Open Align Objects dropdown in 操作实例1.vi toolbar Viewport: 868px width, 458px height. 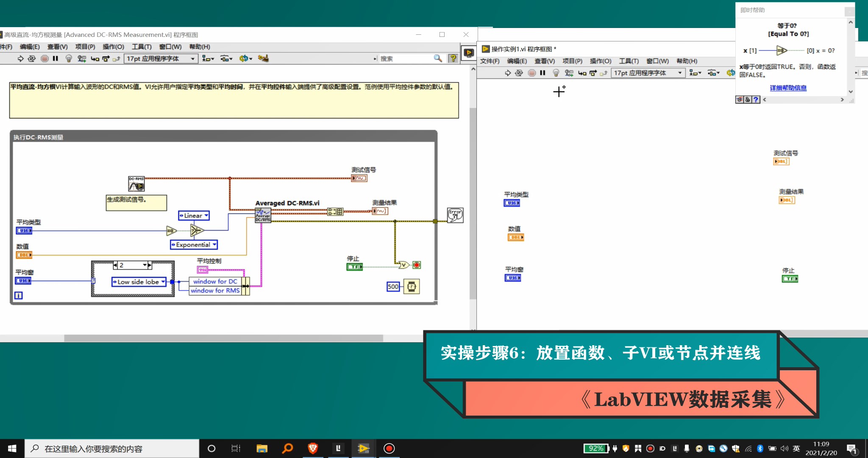pos(696,73)
